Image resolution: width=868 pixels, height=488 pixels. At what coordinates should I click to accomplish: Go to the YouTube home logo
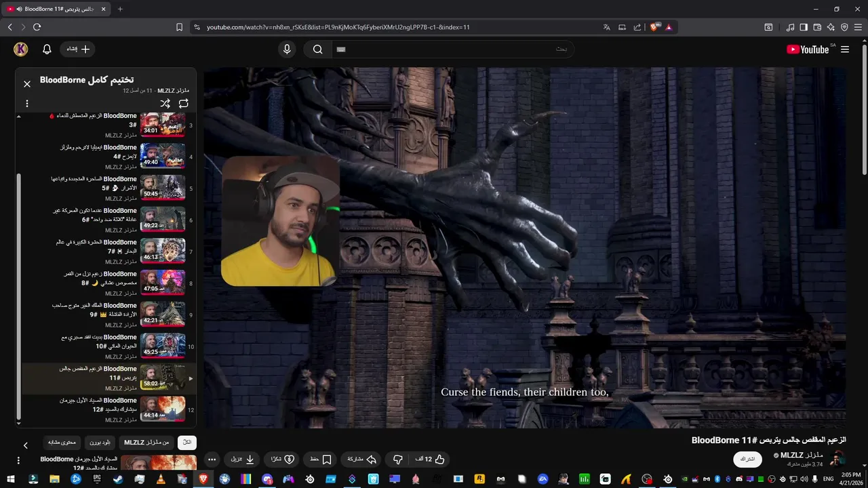(808, 49)
